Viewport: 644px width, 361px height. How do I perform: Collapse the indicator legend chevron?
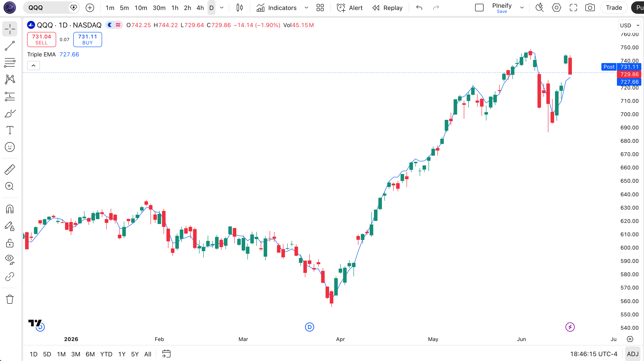coord(34,65)
